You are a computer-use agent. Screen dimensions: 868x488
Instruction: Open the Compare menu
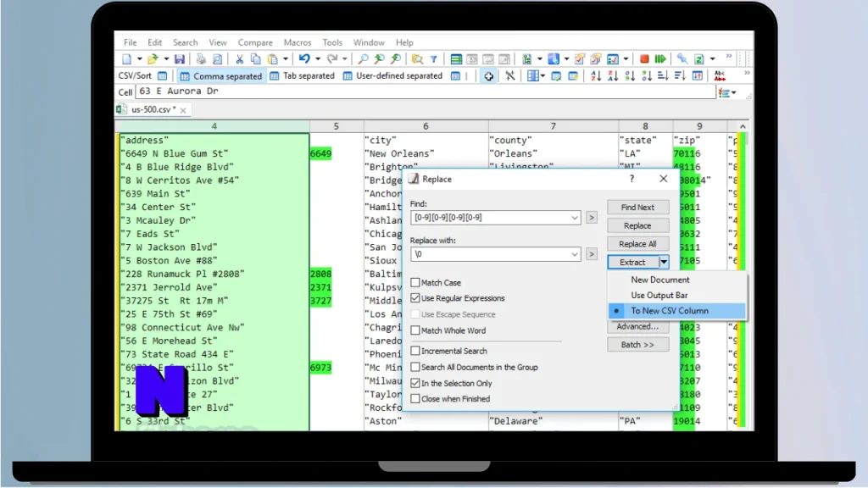255,42
